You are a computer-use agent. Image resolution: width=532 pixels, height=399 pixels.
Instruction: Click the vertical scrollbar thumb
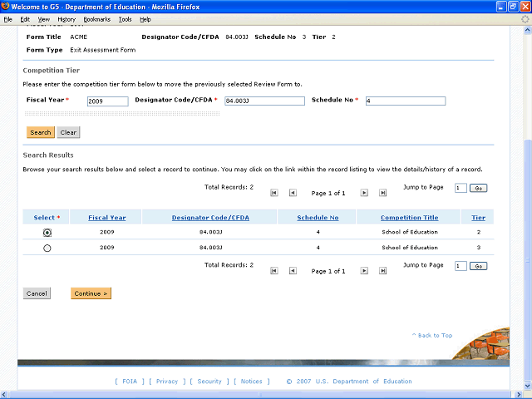click(528, 260)
